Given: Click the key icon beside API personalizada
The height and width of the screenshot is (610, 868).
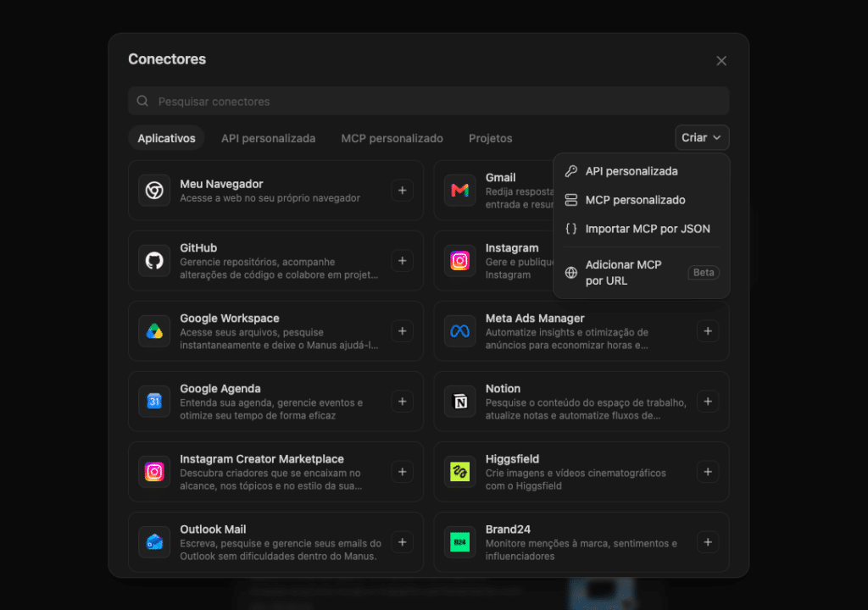Looking at the screenshot, I should pos(570,171).
